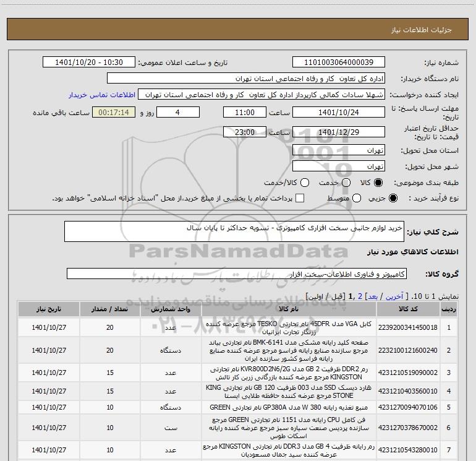This screenshot has height=461, width=476.
Task: Select the کالا radio button
Action: click(x=378, y=183)
